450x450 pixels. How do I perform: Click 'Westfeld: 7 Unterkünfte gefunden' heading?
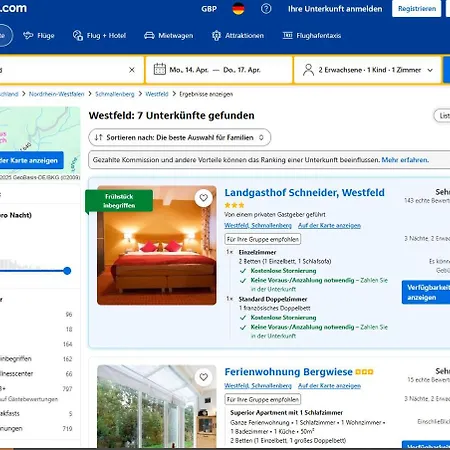tap(171, 115)
